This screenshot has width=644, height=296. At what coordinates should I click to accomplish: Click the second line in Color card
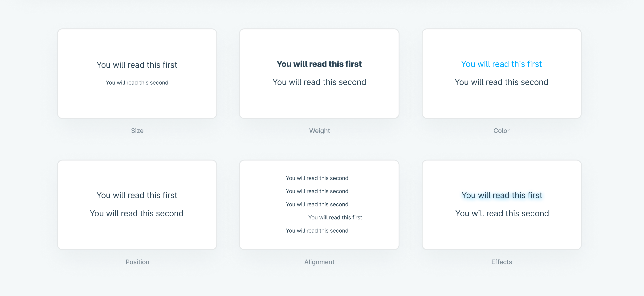[501, 82]
